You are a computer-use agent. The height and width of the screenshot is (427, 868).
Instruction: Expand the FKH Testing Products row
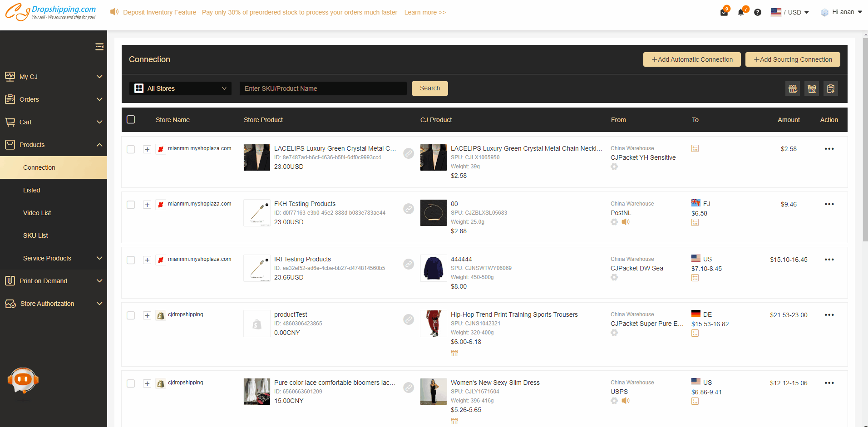click(x=147, y=205)
